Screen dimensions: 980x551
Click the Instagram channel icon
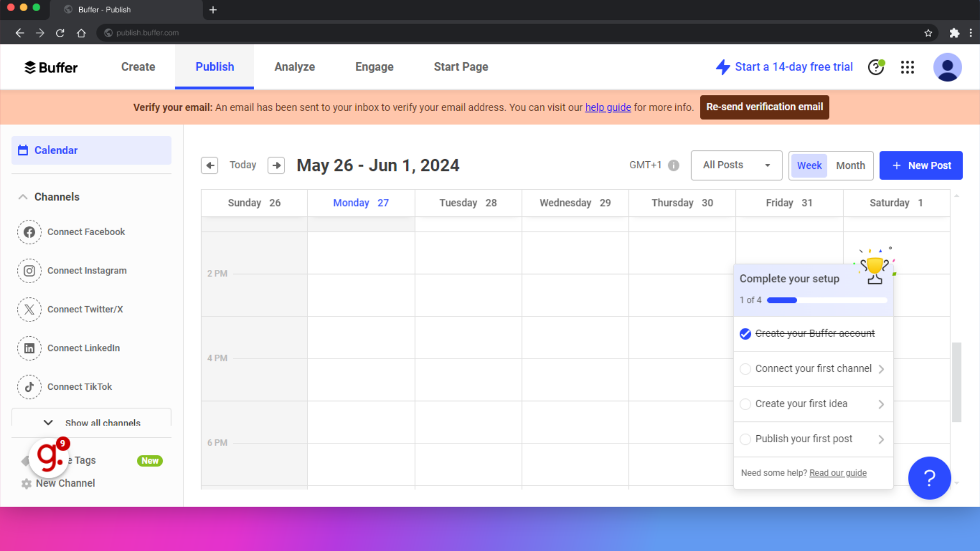30,271
